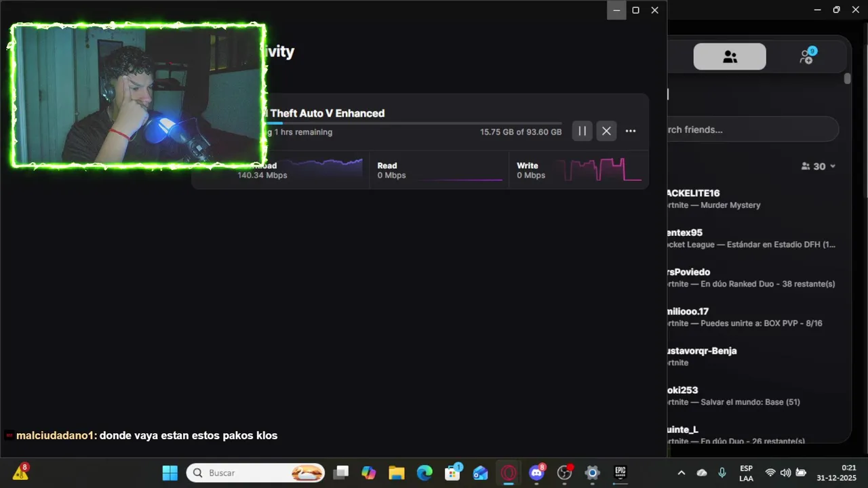This screenshot has width=868, height=488.
Task: Open the download's three-dots options menu
Action: (631, 131)
